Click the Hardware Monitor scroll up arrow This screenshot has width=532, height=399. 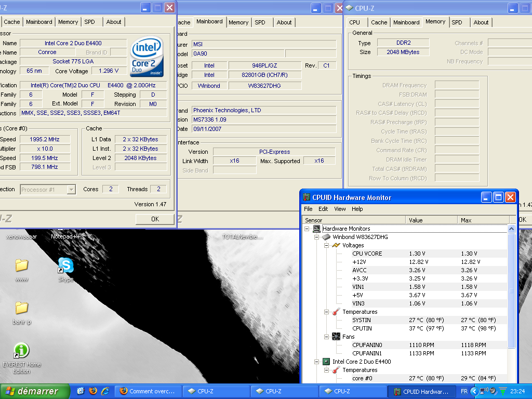point(511,229)
